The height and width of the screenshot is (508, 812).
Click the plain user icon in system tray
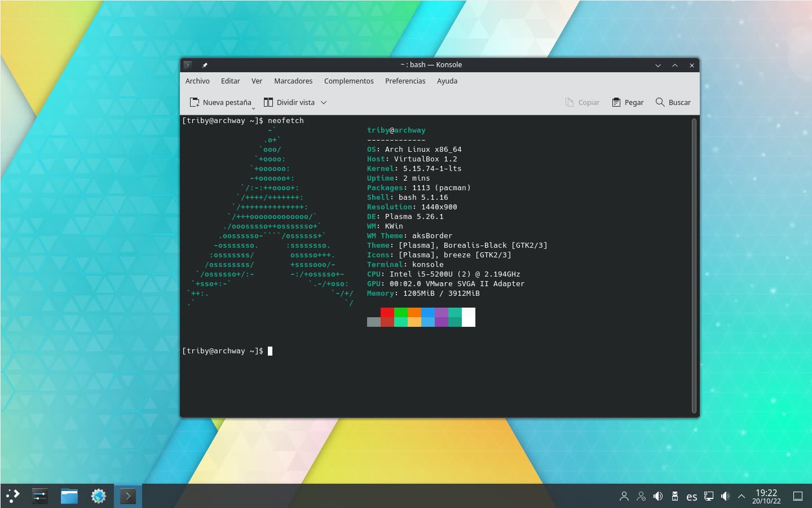tap(624, 496)
